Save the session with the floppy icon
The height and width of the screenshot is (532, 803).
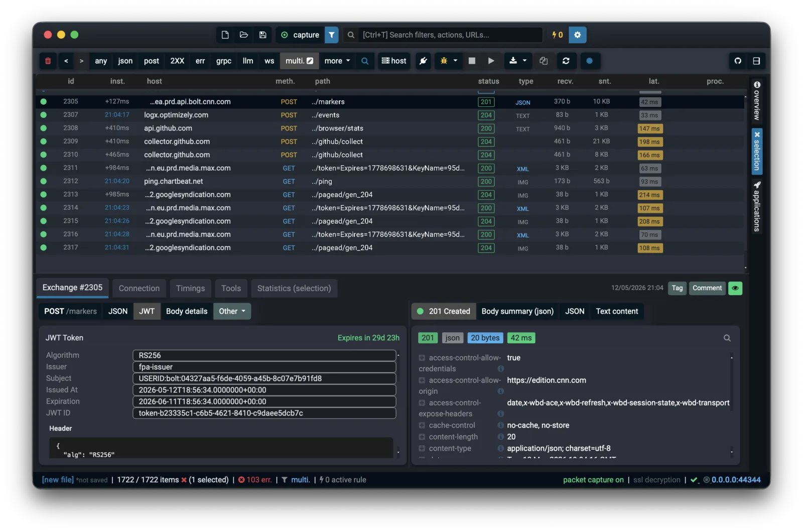tap(262, 35)
